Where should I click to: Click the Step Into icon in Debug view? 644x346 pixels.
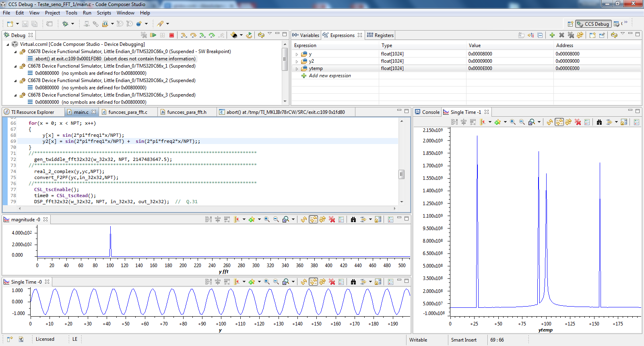[184, 35]
